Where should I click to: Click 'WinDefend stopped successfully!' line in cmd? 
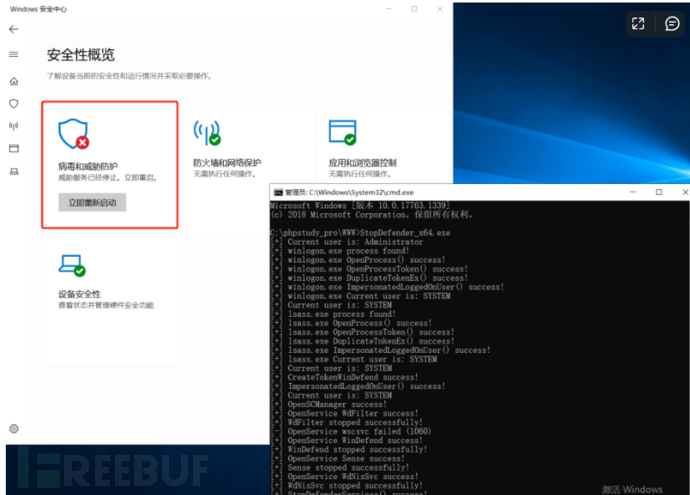tap(357, 450)
